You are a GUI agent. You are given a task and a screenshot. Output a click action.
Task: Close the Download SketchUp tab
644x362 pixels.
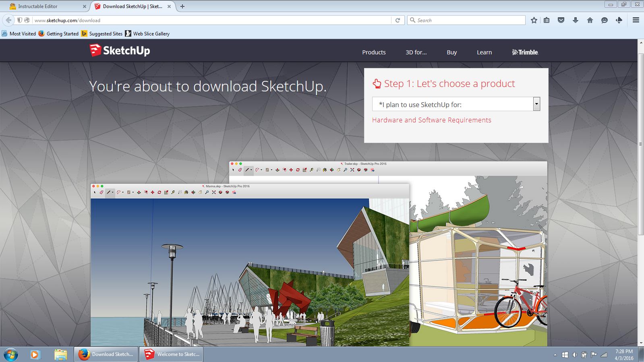coord(169,6)
